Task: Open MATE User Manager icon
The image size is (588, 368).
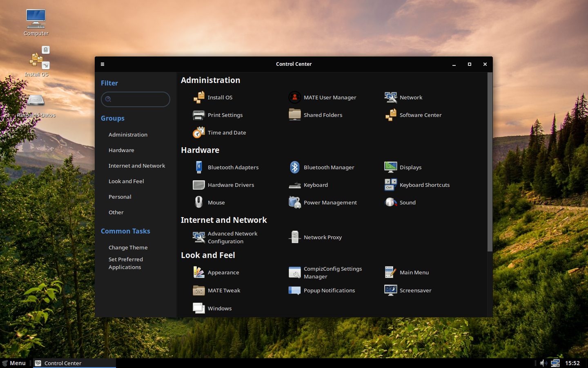Action: pyautogui.click(x=295, y=97)
